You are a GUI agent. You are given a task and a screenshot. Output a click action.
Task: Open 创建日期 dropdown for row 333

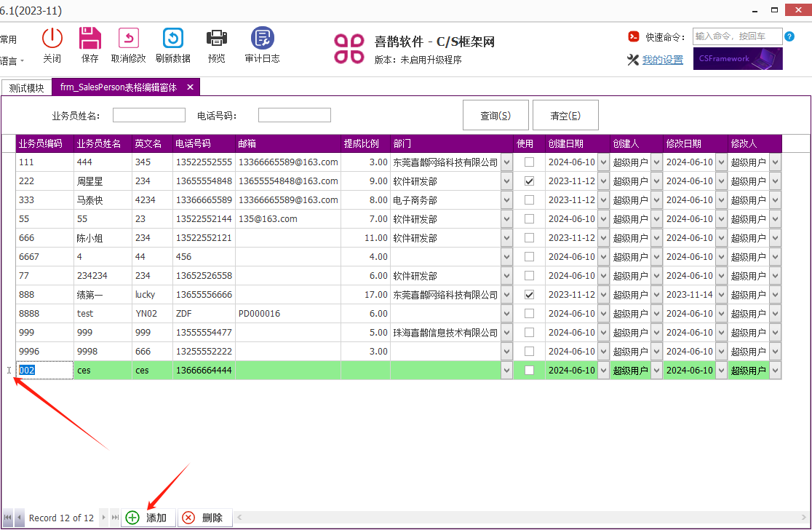click(x=603, y=200)
